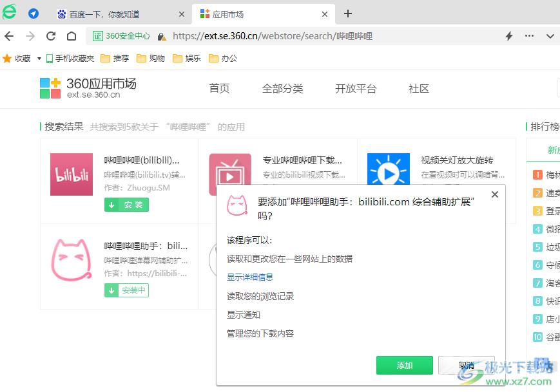Click the pink cat 哔哩哔哩助手 list icon

[x=72, y=260]
